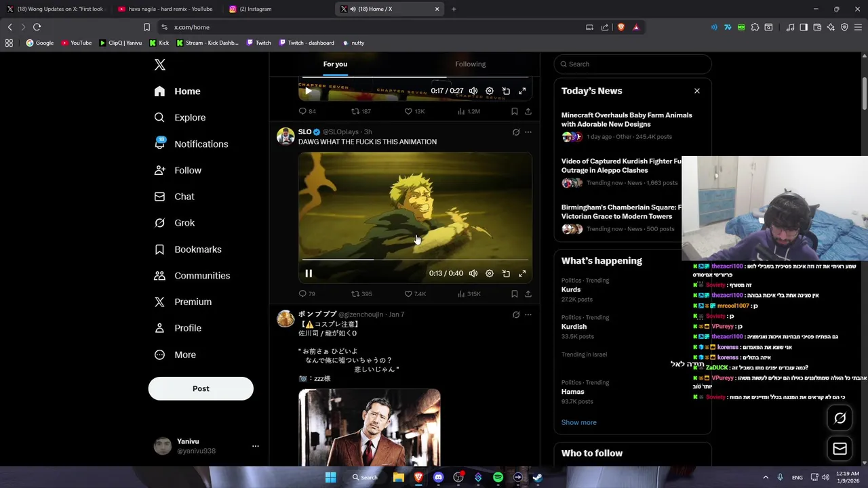868x488 pixels.
Task: Like the SLO tweet with 7.4K likes
Action: pyautogui.click(x=415, y=293)
